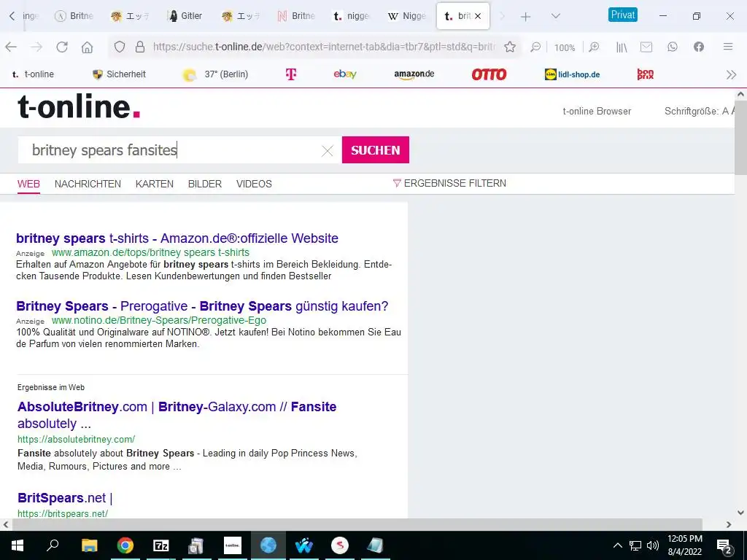Click the shield tracking protection icon

(x=120, y=47)
